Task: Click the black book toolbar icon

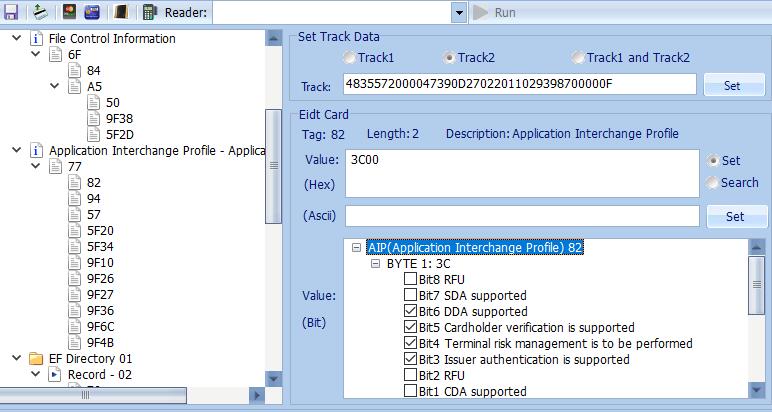Action: [x=121, y=12]
